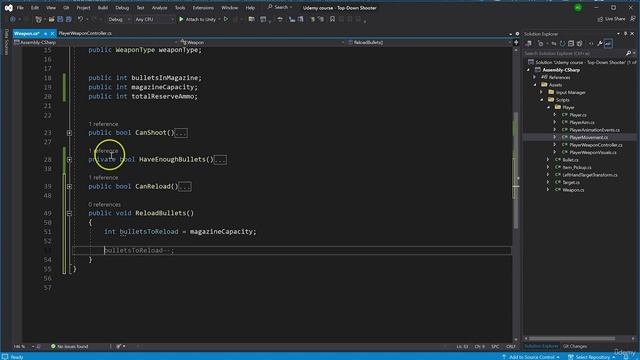This screenshot has width=640, height=360.
Task: Open the Build menu
Action: [x=102, y=8]
